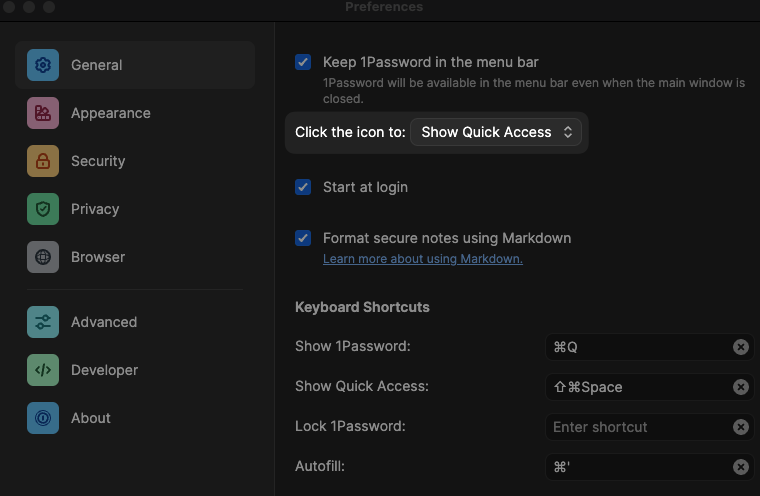Clear the Show 1Password shortcut
This screenshot has height=496, width=760.
coord(740,347)
